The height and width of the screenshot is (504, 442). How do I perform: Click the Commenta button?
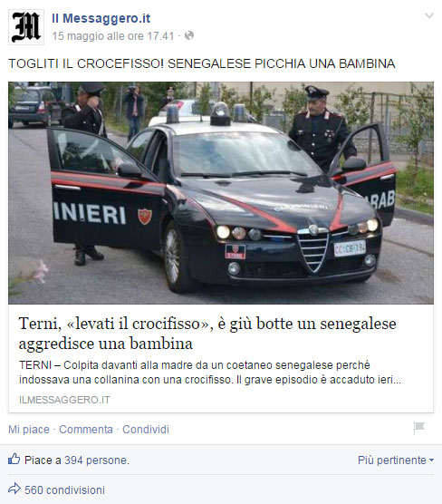click(x=86, y=430)
